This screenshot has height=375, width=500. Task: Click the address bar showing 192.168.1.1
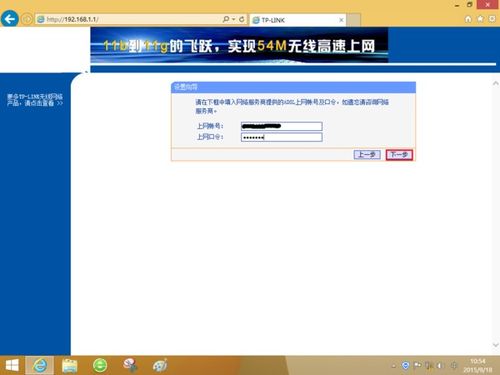[128, 19]
